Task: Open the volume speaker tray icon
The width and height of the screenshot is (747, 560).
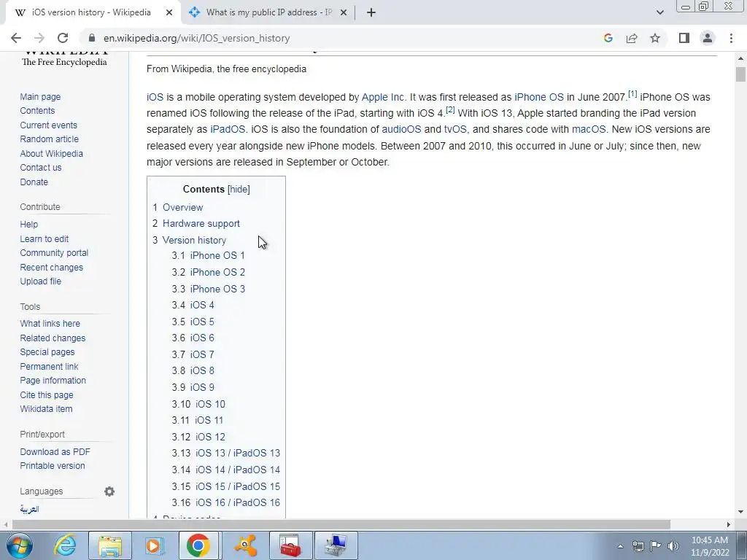Action: pos(673,546)
